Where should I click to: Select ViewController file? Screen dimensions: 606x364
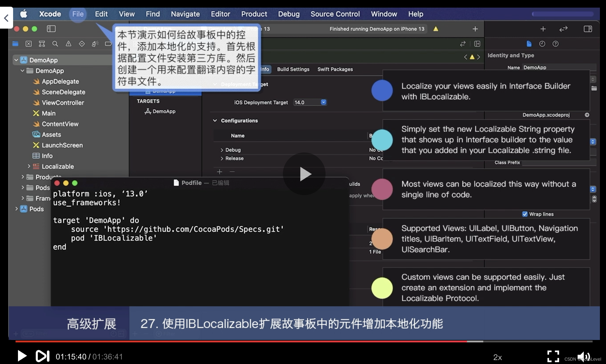[63, 103]
